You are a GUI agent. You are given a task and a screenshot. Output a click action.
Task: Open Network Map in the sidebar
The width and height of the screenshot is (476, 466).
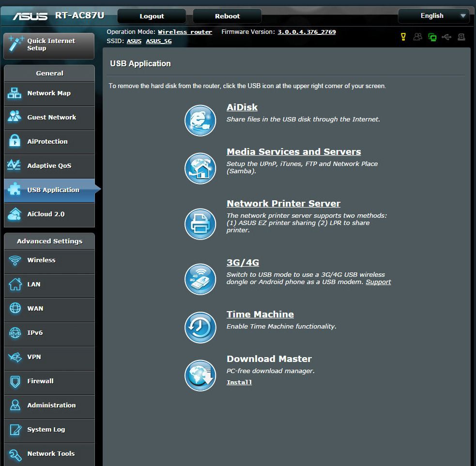click(x=49, y=93)
